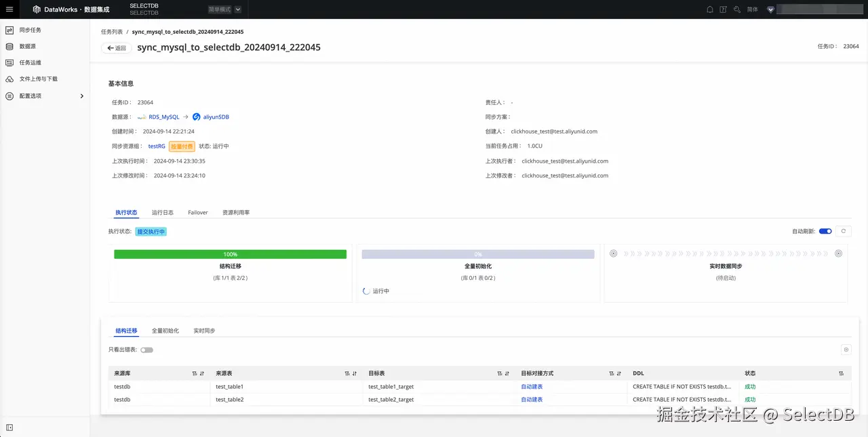Filter the 状态 column
868x437 pixels.
click(842, 373)
